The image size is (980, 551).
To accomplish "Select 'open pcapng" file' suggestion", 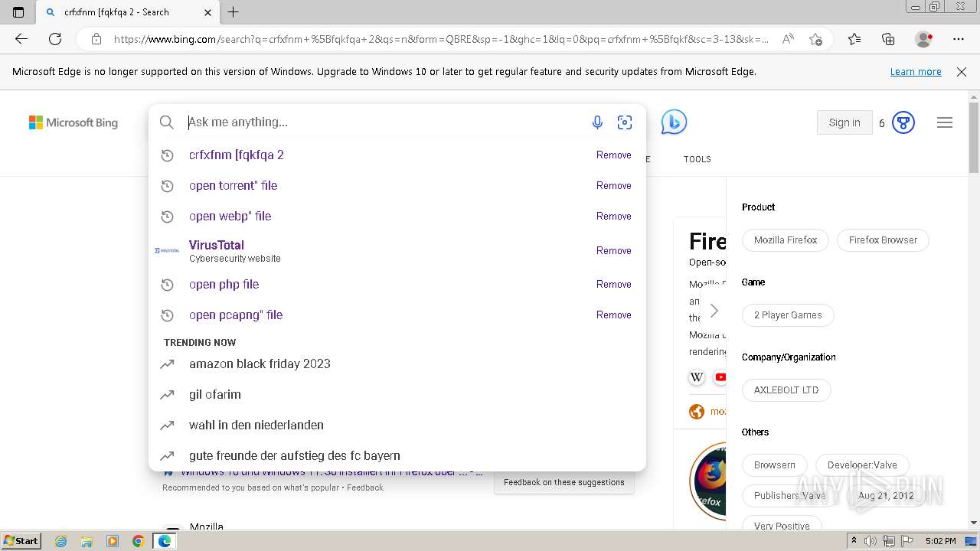I will click(397, 315).
